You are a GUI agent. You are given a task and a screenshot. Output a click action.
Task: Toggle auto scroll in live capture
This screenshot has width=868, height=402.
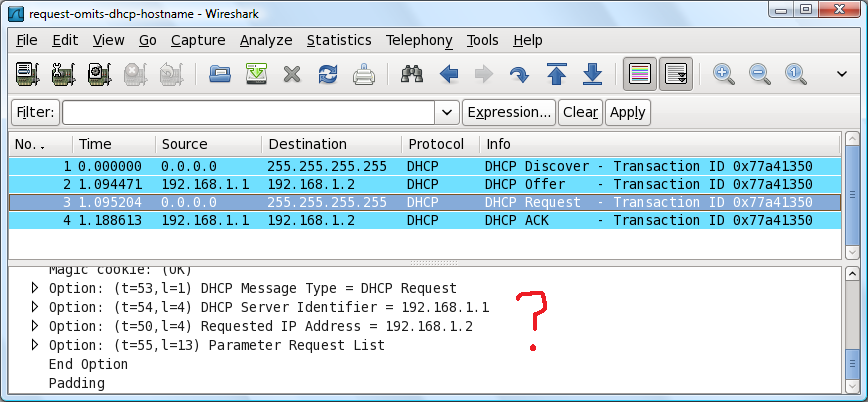(677, 74)
